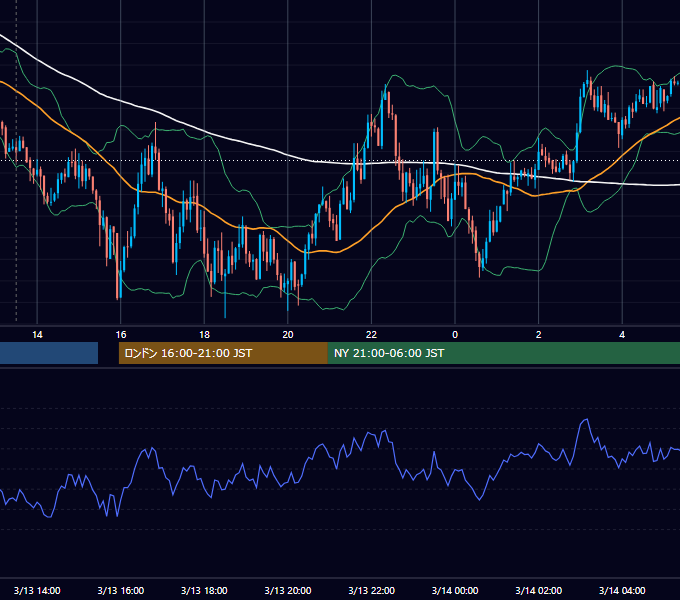Click the 3/14 02:00 time label
Image resolution: width=680 pixels, height=600 pixels.
click(539, 590)
